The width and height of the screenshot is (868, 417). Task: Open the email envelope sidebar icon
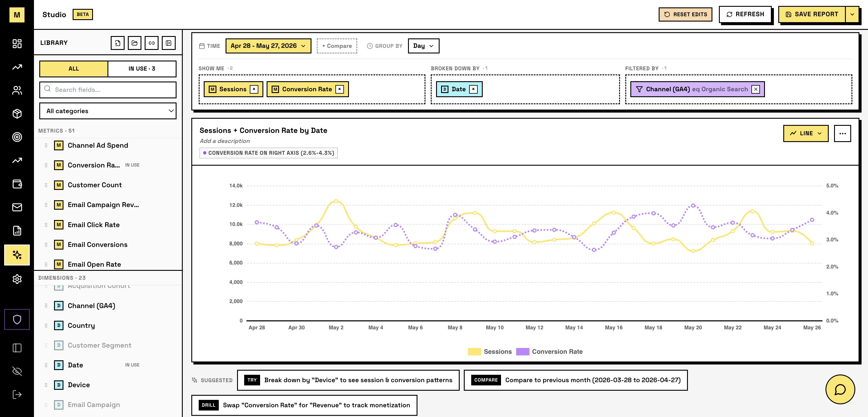(17, 207)
